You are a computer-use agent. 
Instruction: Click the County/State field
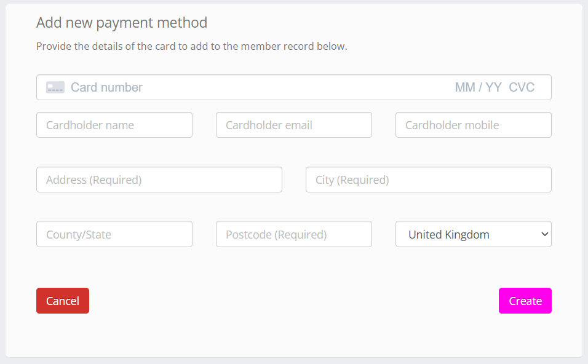pyautogui.click(x=114, y=234)
